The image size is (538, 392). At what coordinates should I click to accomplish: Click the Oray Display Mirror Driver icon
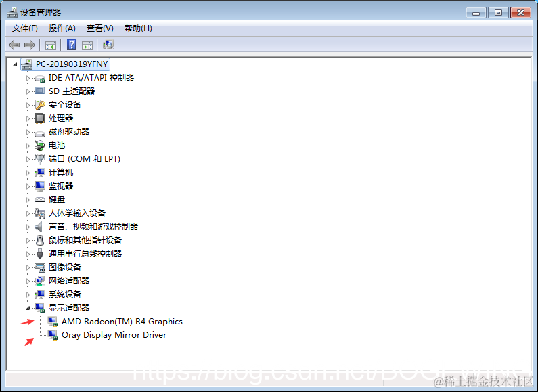point(53,335)
